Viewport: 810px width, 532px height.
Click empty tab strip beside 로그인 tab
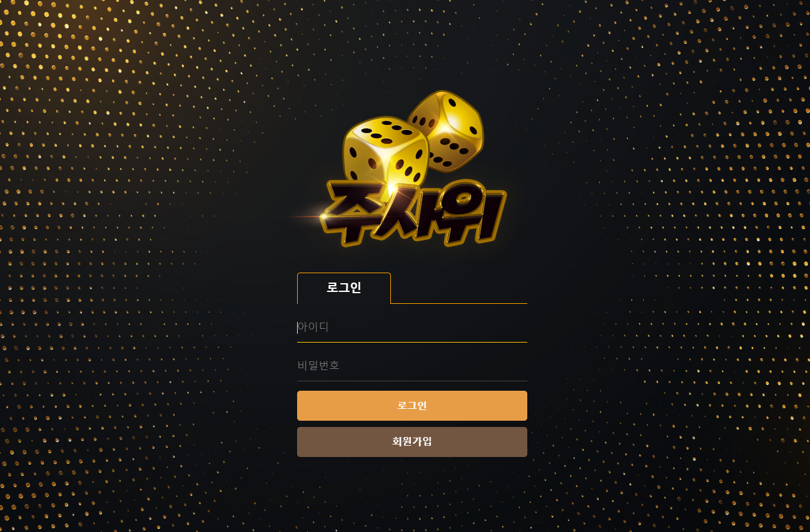(x=459, y=288)
